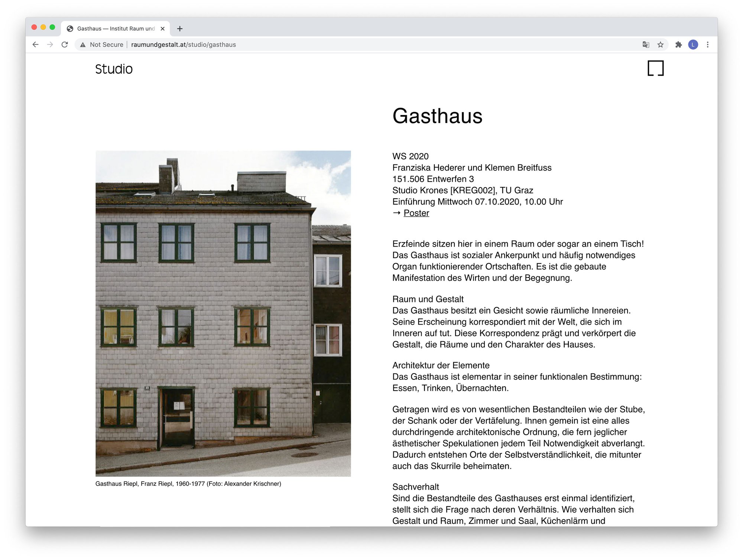Open the Chrome three-dot menu

point(707,45)
